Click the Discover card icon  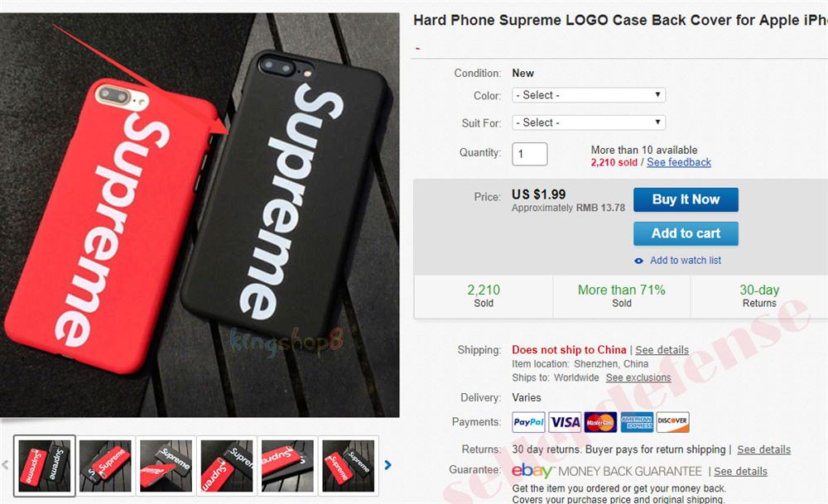coord(672,422)
